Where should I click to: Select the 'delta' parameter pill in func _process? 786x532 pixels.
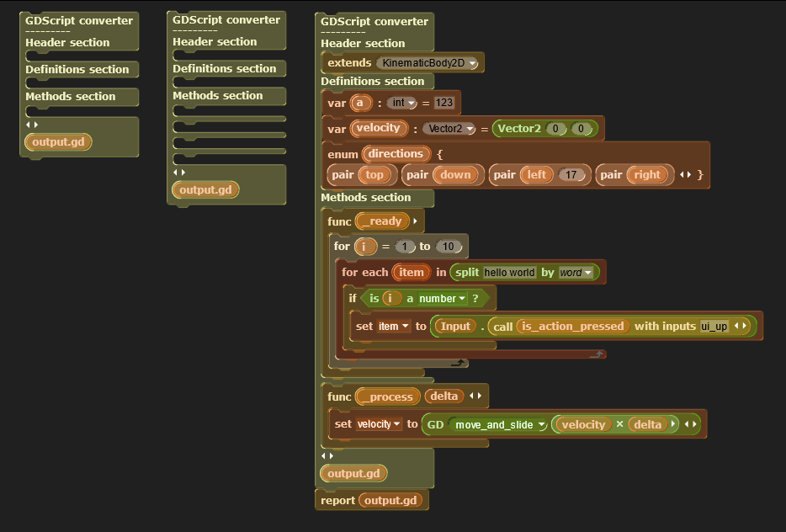(x=444, y=396)
